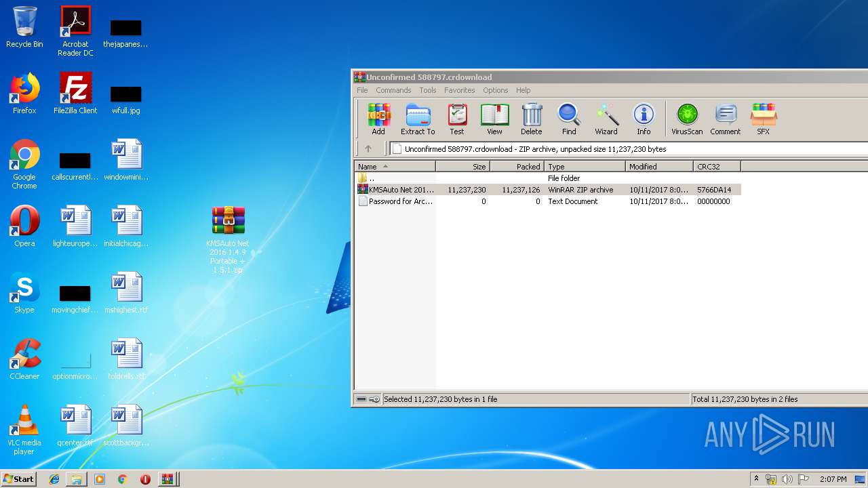Image resolution: width=868 pixels, height=488 pixels.
Task: Select the VLC media player desktop shortcut
Action: point(24,430)
